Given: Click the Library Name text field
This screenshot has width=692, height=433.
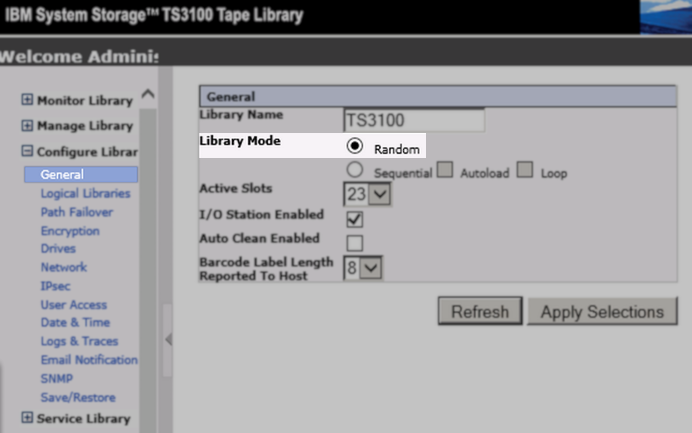Looking at the screenshot, I should click(414, 120).
